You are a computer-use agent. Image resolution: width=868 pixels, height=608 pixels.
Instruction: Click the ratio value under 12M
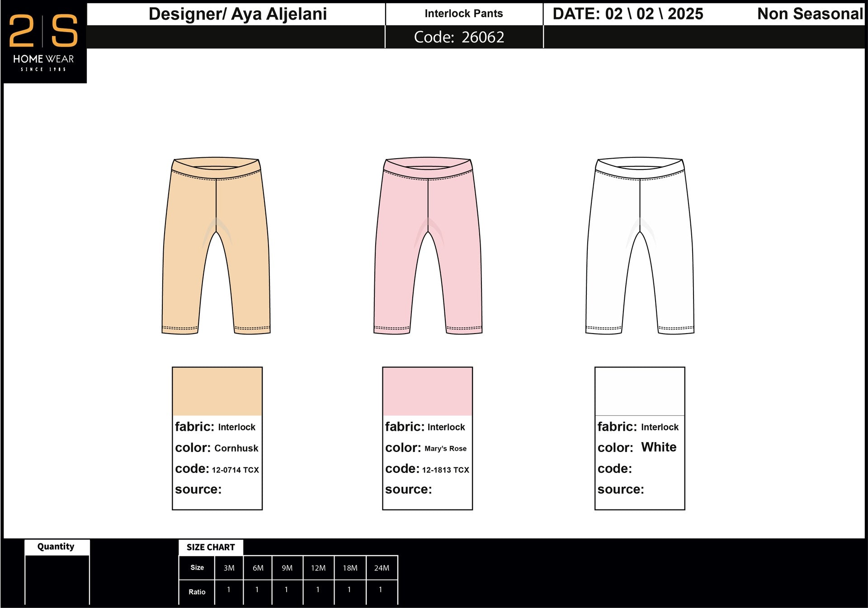[x=318, y=590]
